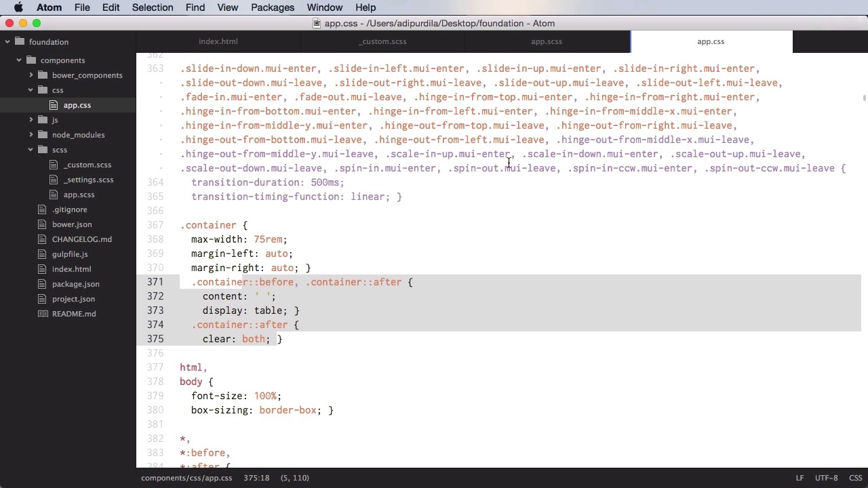Screen dimensions: 868x488
Task: Click the index.html file icon in tree
Action: click(x=43, y=269)
